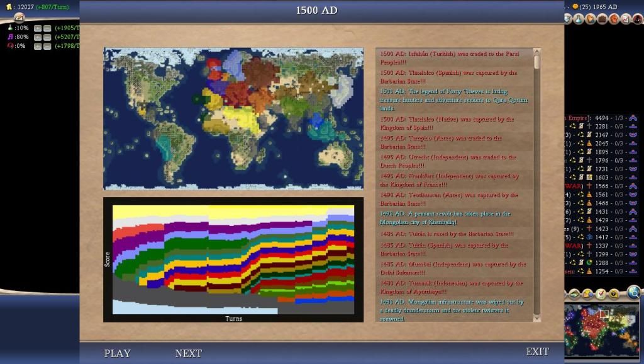Screen dimensions: 644x364
Task: Click EXIT to close the replay
Action: [x=537, y=351]
